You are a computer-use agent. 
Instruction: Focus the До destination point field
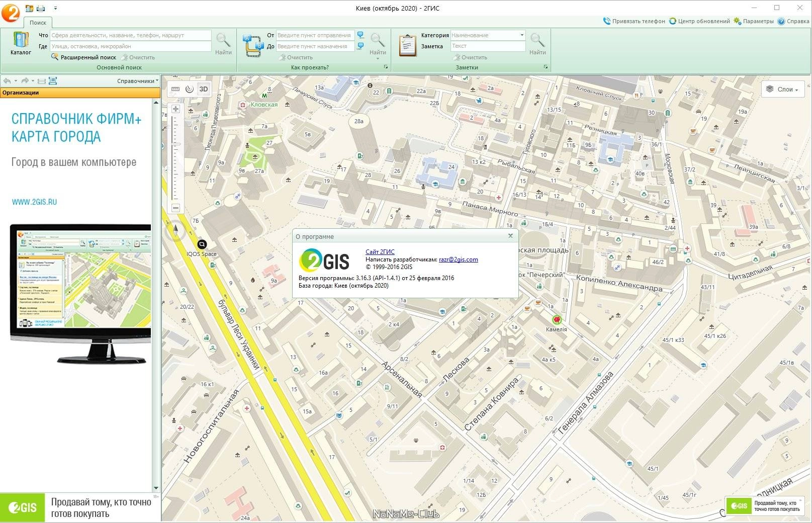pos(316,46)
